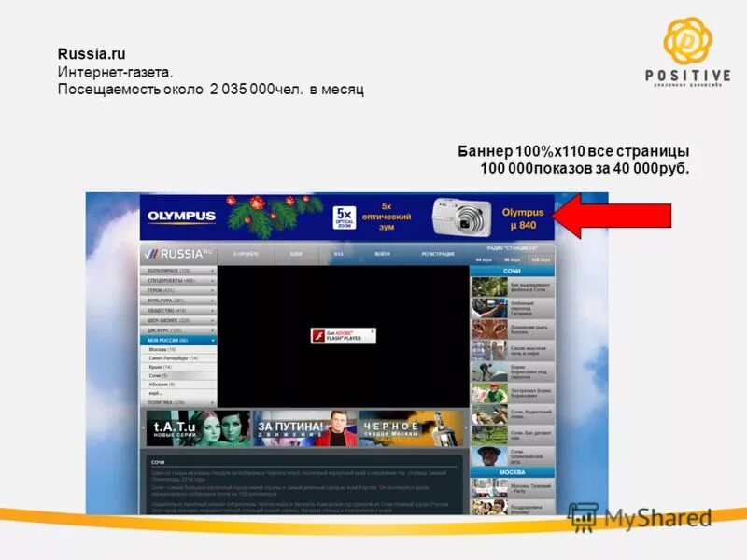Click the t.A.T.u новые серии banner
The image size is (747, 560).
[198, 428]
